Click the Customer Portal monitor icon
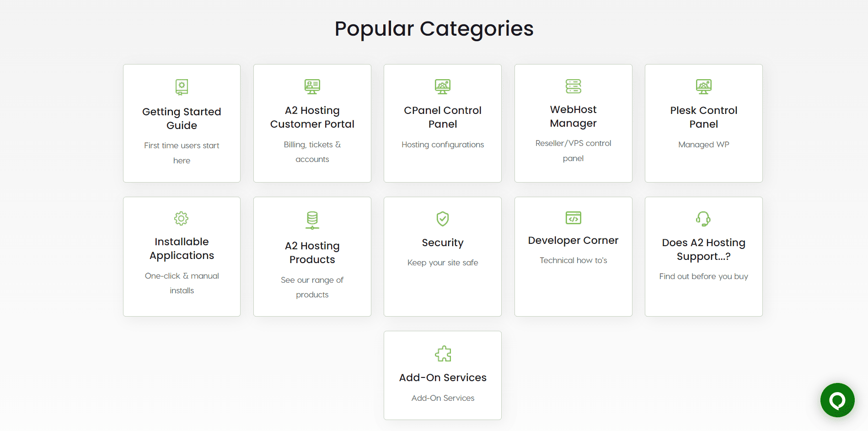The width and height of the screenshot is (868, 431). 312,86
